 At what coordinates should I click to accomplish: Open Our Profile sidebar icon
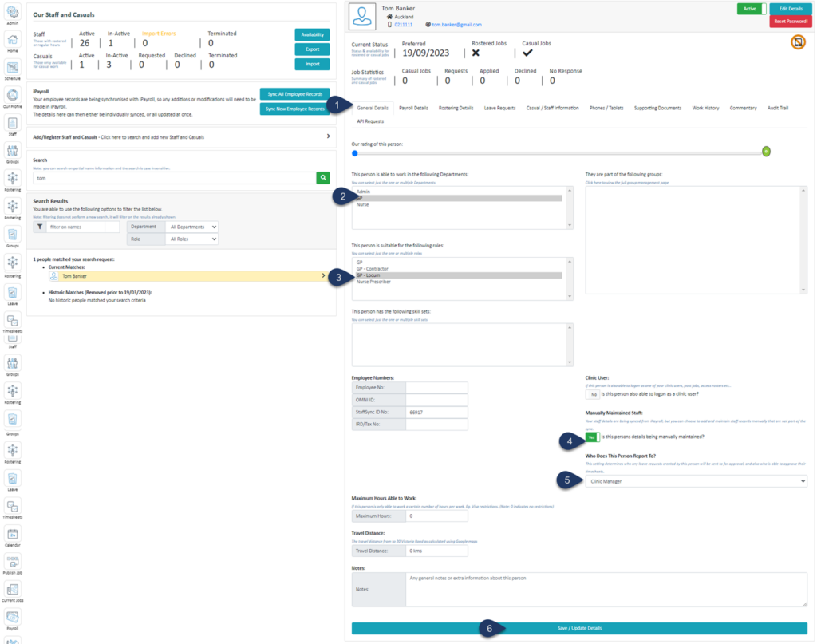13,95
